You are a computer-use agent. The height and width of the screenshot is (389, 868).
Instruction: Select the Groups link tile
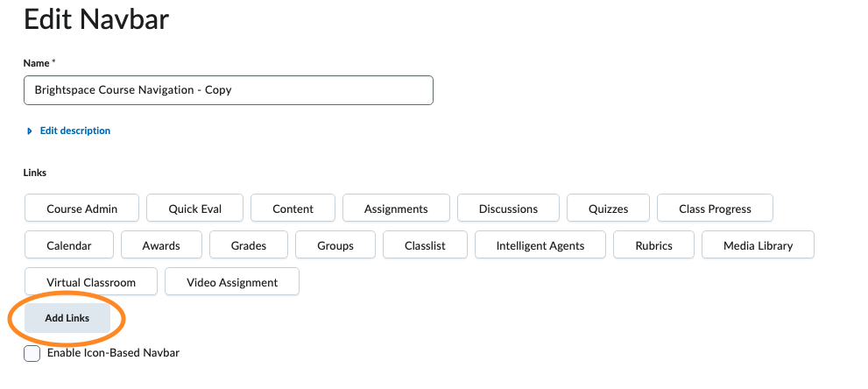(x=335, y=245)
